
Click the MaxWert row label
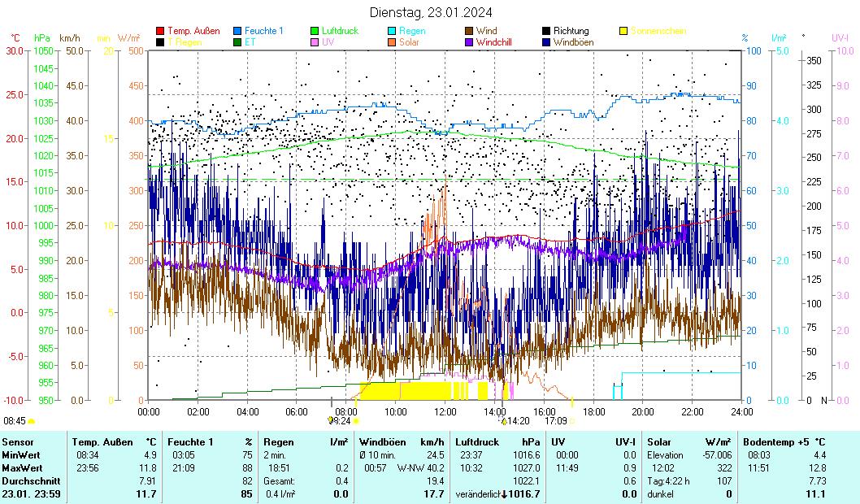coord(23,468)
